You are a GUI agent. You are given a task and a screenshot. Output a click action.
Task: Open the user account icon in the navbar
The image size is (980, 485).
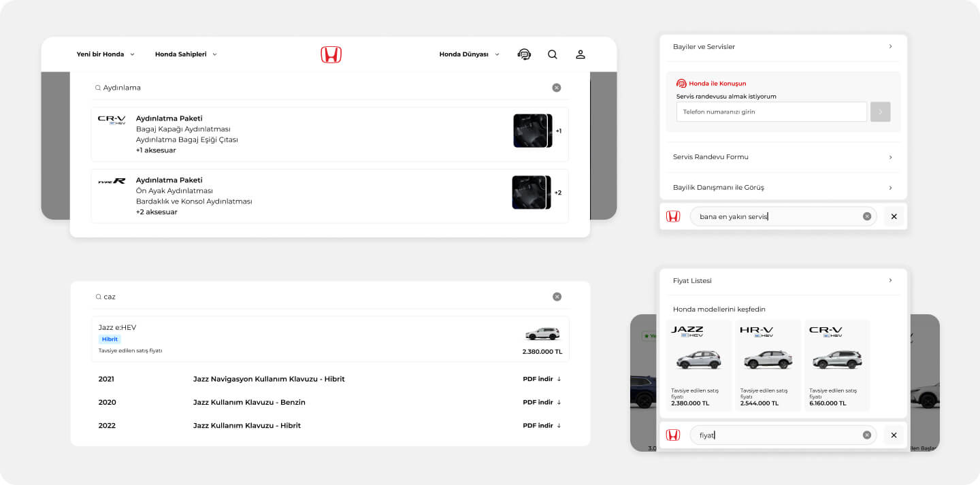[x=580, y=54]
